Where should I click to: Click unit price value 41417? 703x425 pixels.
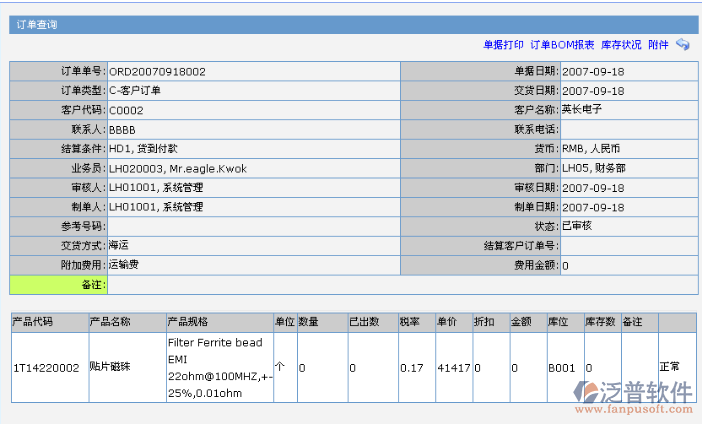453,368
